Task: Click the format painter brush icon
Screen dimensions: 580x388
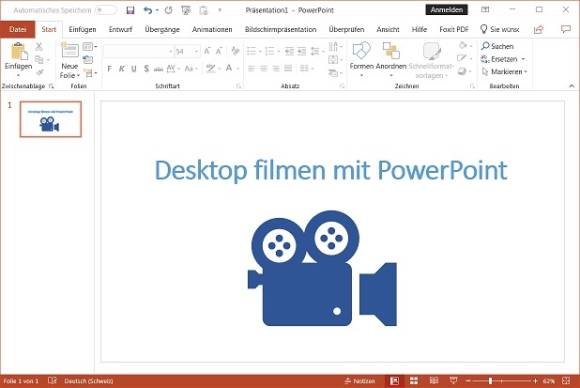Action: [x=40, y=72]
